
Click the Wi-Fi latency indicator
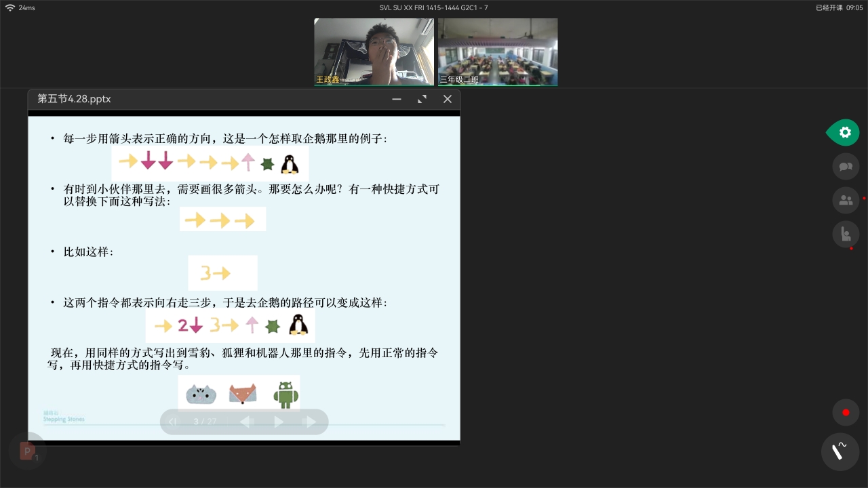point(20,7)
